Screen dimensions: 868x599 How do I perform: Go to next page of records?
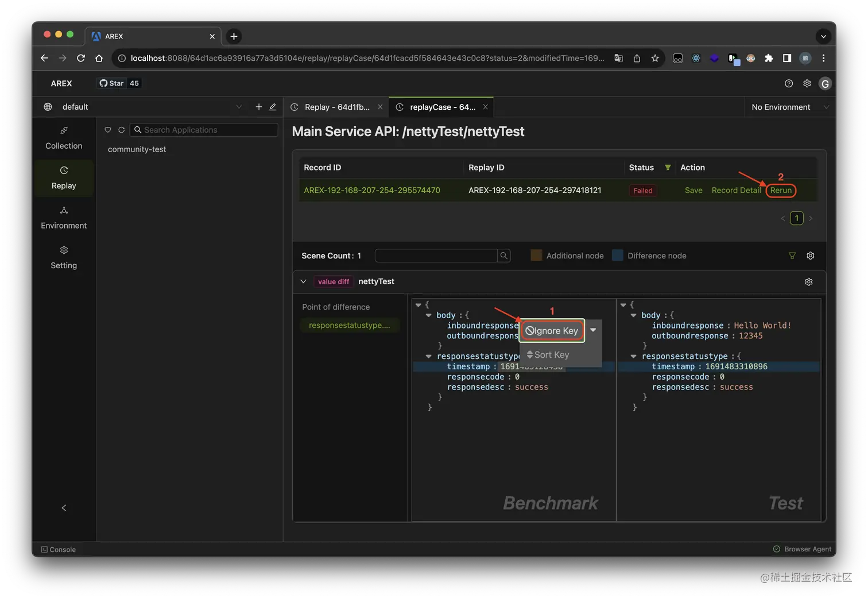[x=811, y=218]
